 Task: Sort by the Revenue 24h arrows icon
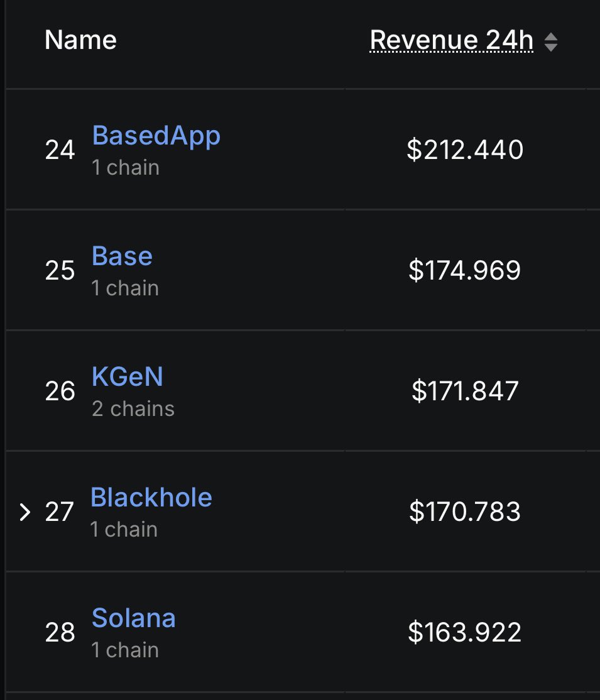point(551,42)
